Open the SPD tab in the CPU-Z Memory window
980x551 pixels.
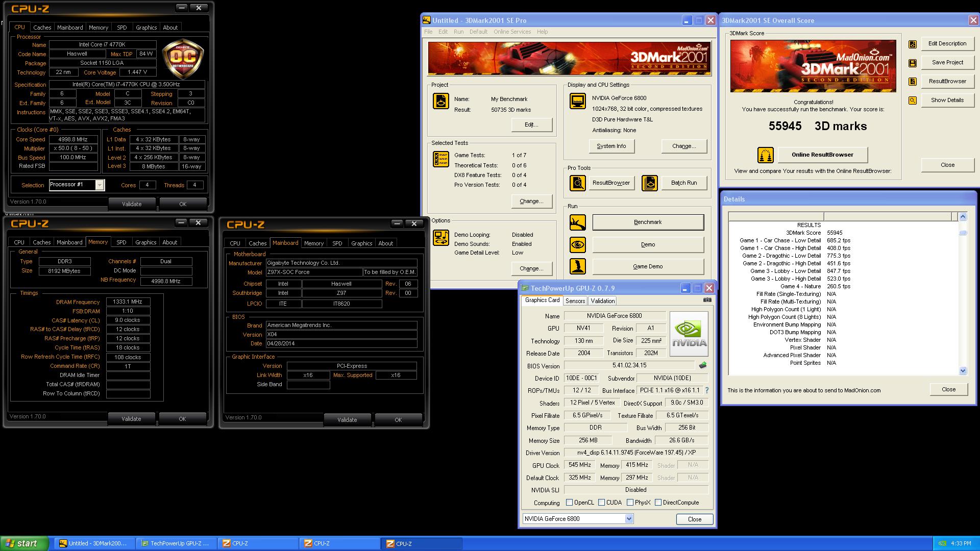tap(121, 242)
